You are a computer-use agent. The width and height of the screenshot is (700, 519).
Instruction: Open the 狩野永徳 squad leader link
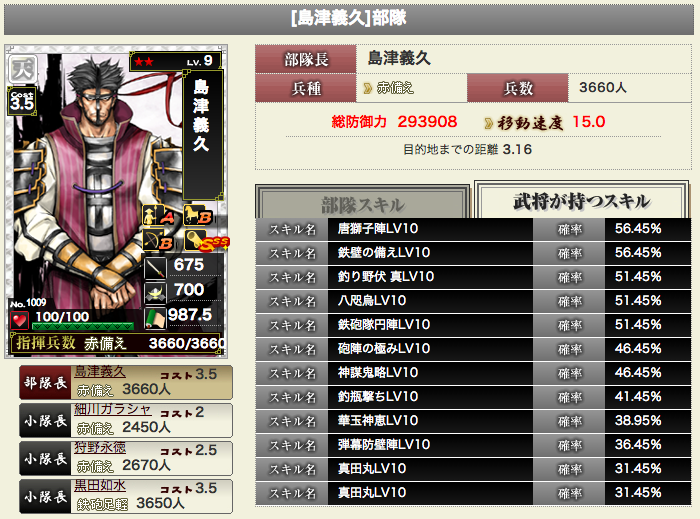pyautogui.click(x=100, y=447)
